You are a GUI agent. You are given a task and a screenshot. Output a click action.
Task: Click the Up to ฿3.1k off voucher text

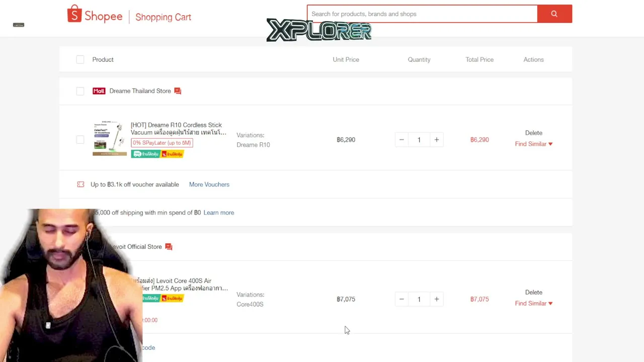click(135, 185)
